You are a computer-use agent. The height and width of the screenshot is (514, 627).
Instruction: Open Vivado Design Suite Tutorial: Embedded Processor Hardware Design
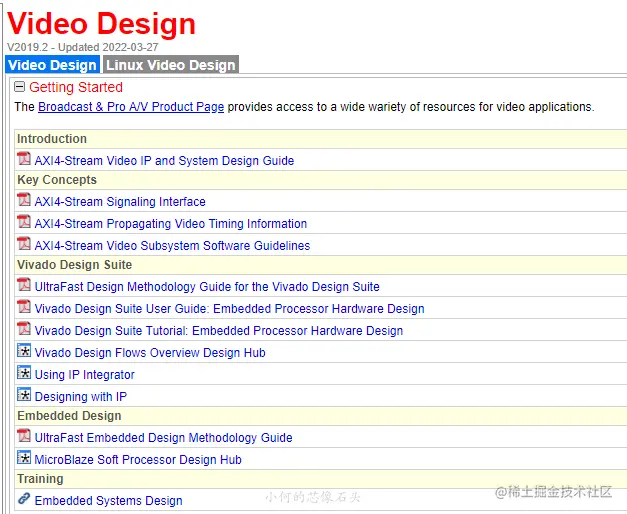(x=219, y=331)
